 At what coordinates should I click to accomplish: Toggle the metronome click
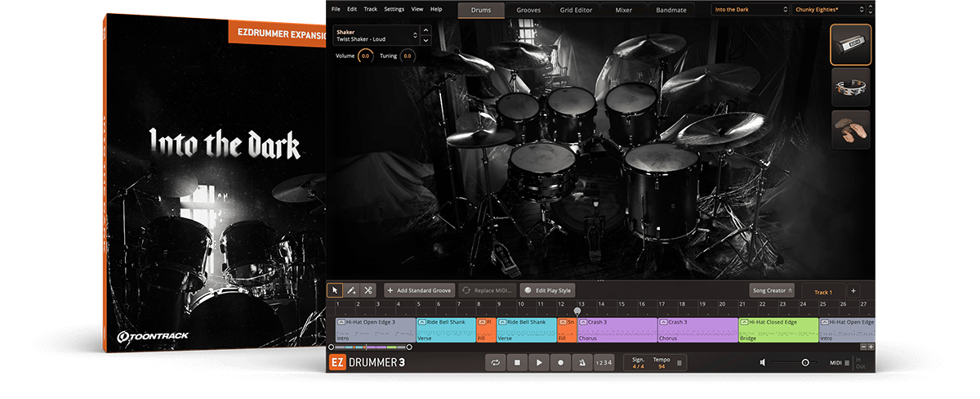coord(581,362)
